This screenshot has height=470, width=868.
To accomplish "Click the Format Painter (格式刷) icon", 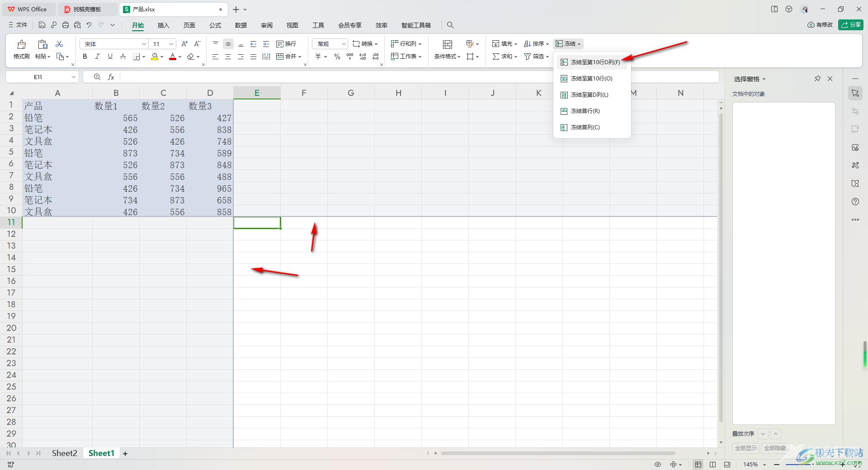I will click(21, 44).
